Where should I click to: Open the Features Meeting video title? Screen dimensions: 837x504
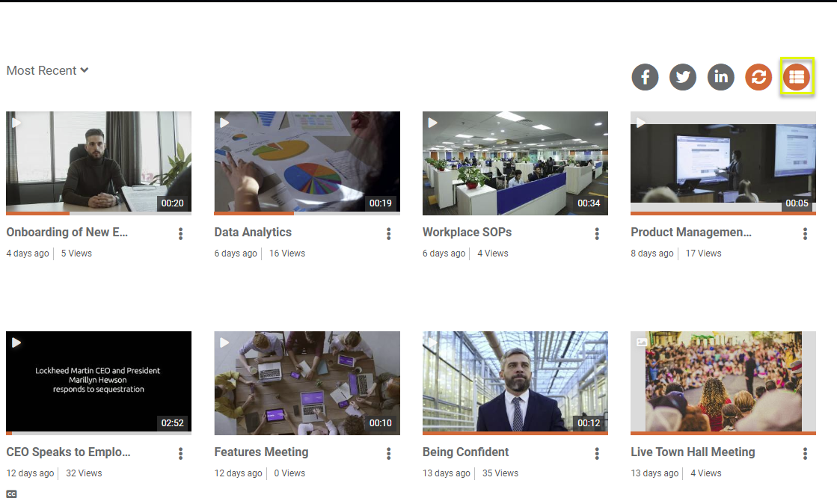(x=261, y=452)
